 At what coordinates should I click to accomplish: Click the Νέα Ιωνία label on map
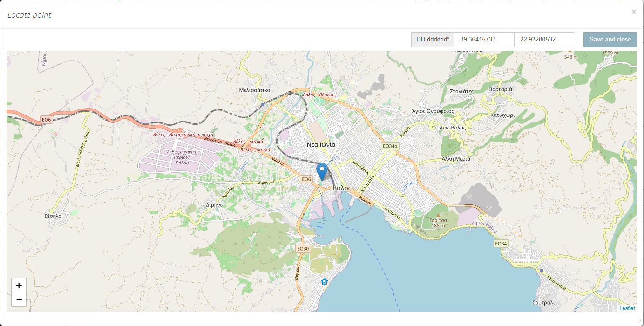coord(321,145)
